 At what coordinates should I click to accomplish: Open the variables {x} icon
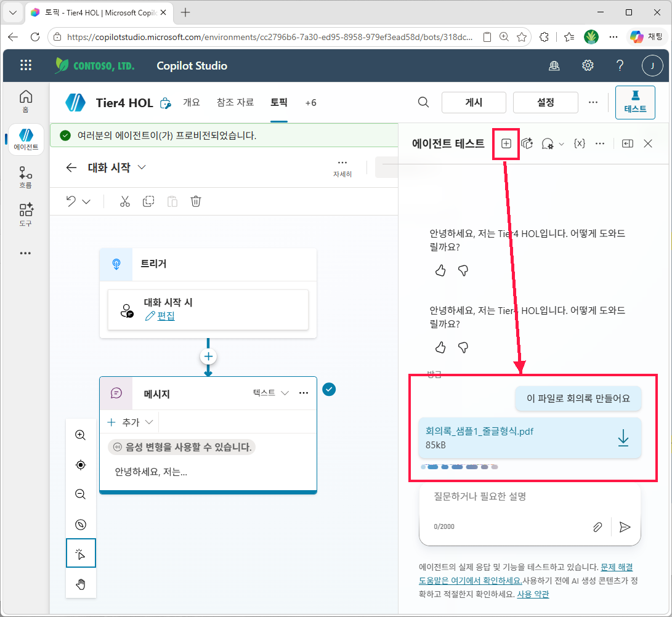[580, 143]
